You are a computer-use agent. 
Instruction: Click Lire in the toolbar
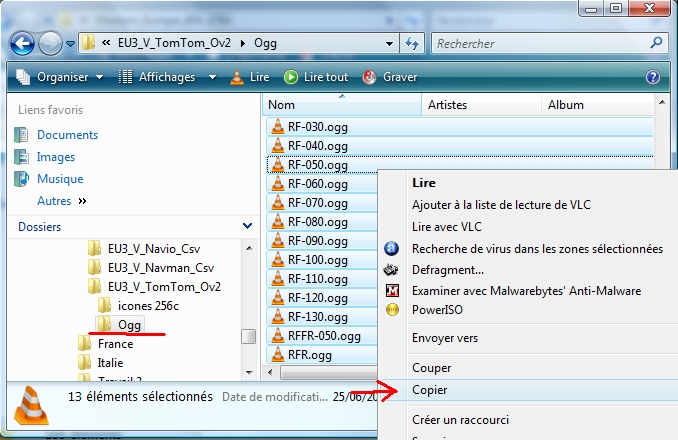(x=250, y=77)
